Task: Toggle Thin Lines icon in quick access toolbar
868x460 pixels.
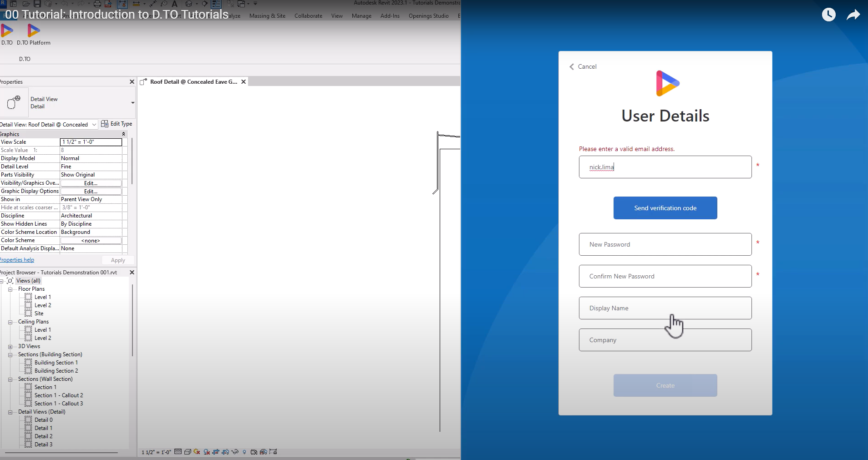Action: coord(217,4)
